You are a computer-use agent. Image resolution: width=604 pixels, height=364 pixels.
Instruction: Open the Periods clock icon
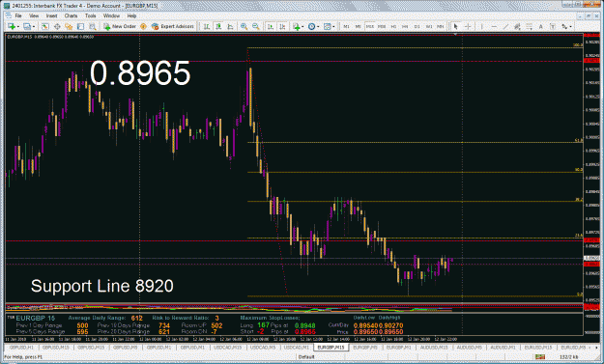tap(311, 26)
